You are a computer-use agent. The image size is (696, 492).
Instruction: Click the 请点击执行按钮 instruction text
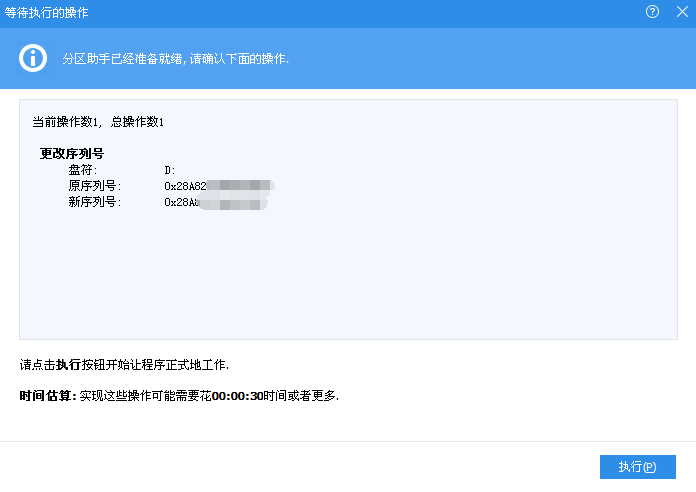coord(124,365)
